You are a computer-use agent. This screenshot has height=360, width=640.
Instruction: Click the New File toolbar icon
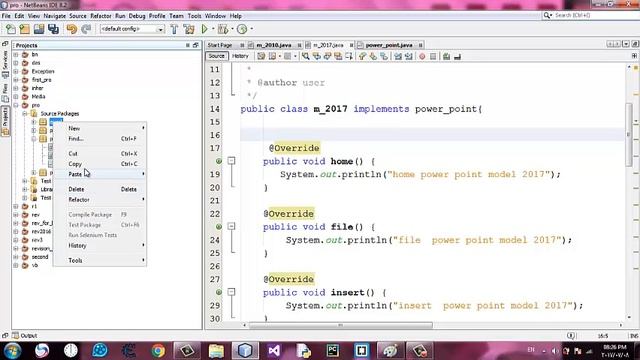[11, 29]
